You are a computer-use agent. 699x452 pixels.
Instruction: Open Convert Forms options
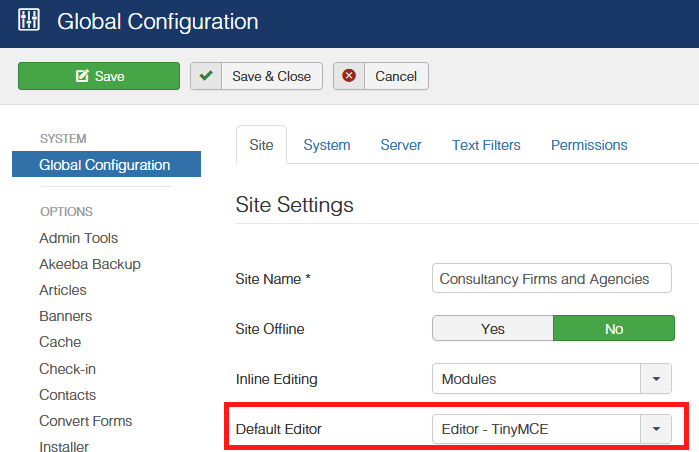coord(86,421)
